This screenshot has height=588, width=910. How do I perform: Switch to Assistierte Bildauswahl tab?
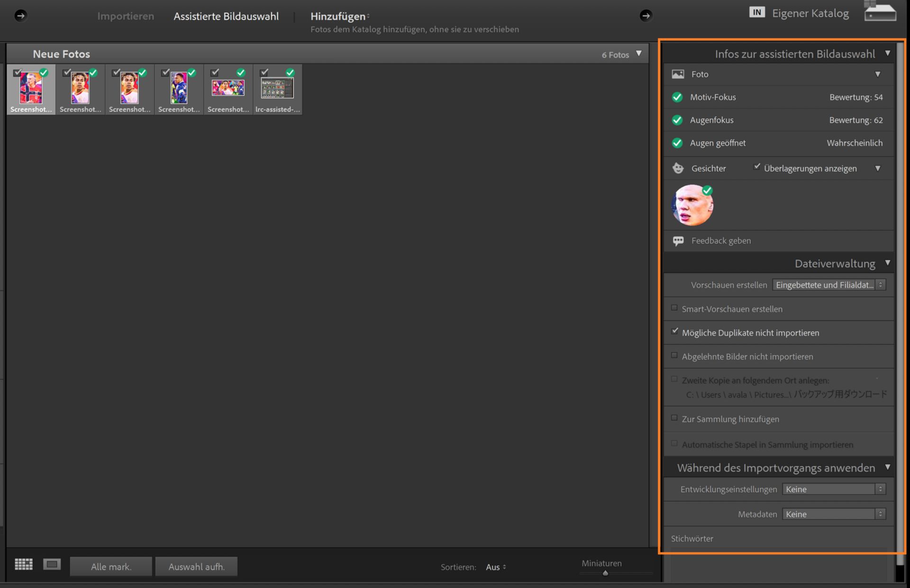(226, 16)
